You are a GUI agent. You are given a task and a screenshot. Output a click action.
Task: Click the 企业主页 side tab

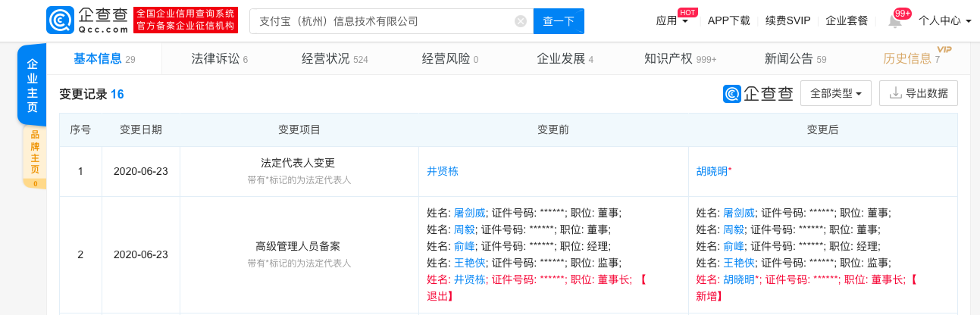(x=33, y=86)
